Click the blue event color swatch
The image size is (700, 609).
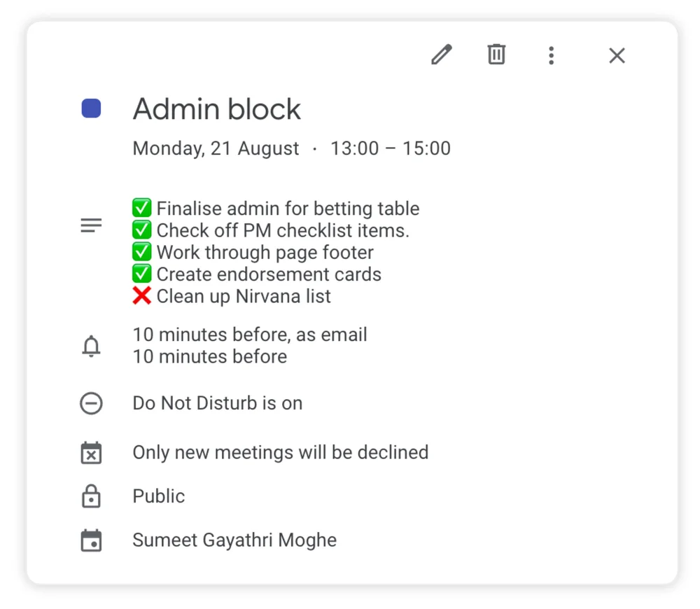(x=90, y=108)
